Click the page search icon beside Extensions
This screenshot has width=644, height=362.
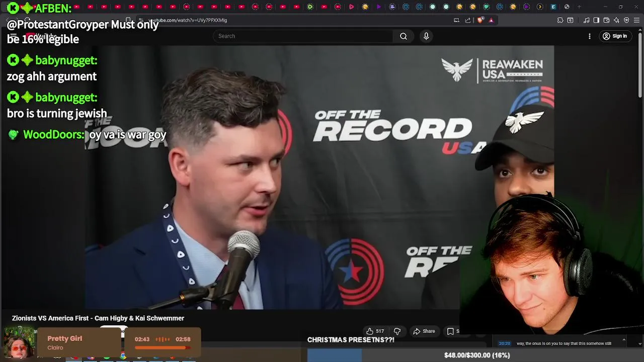pos(570,20)
